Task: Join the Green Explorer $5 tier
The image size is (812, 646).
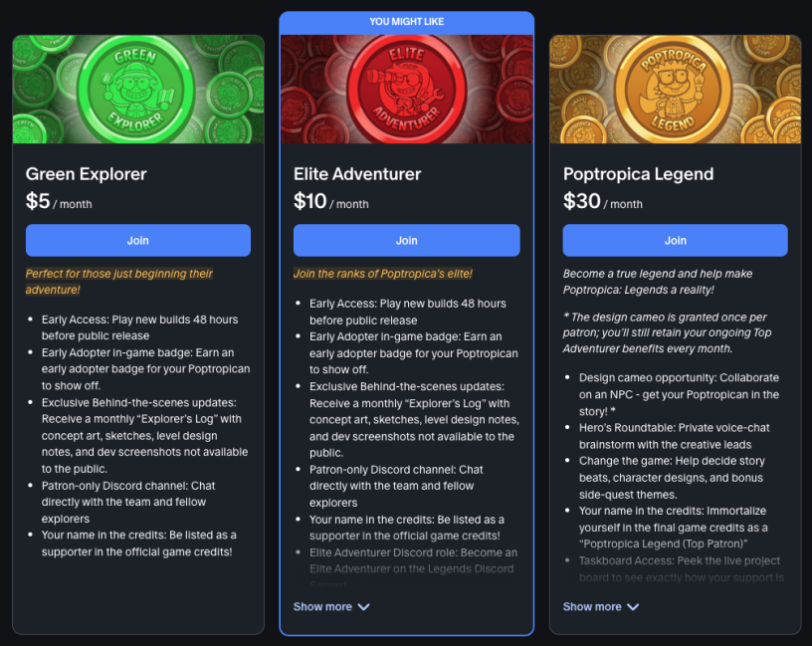Action: (137, 241)
